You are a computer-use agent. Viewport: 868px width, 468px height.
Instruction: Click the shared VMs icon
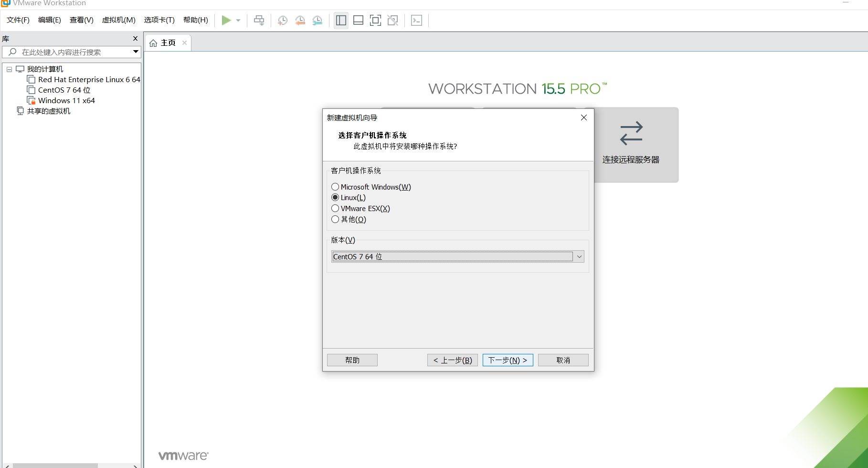click(x=20, y=111)
